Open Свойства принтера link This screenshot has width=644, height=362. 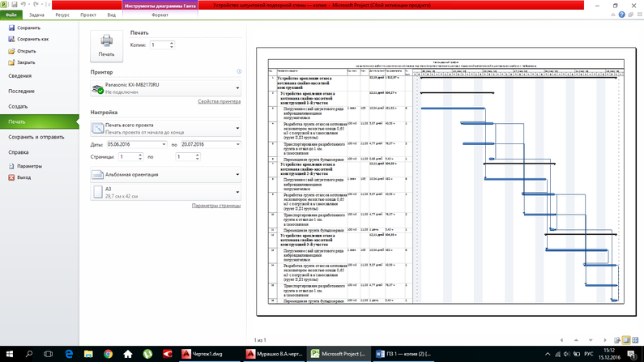(219, 102)
